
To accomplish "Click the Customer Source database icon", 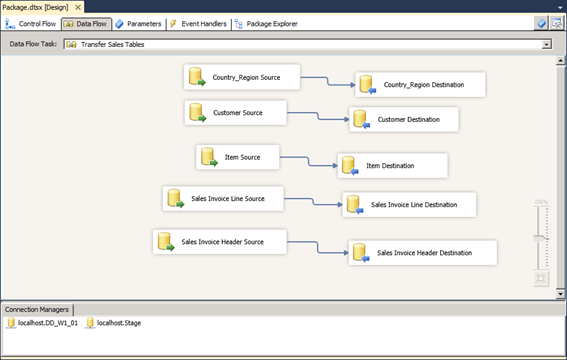I will pyautogui.click(x=197, y=112).
